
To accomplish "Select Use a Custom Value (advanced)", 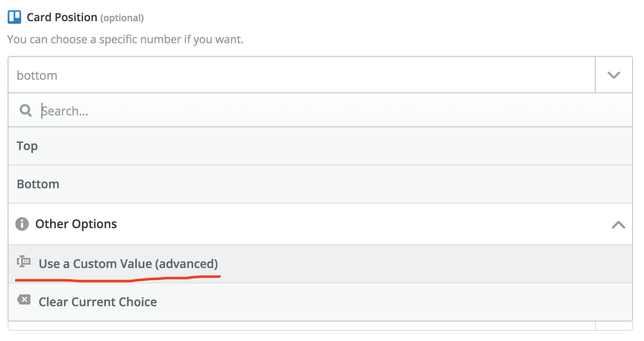I will 320,264.
